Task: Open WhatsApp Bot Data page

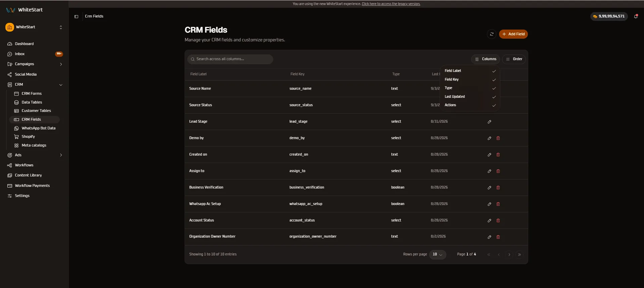Action: pos(35,128)
